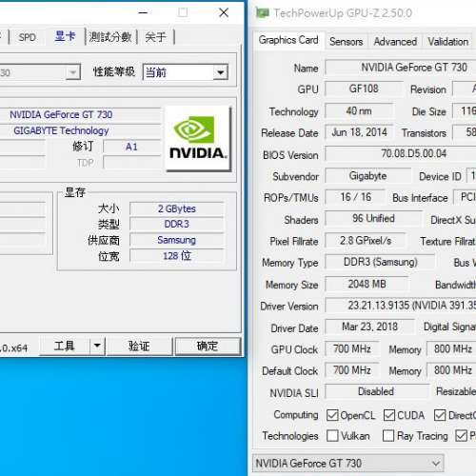The height and width of the screenshot is (476, 476).
Task: Click the Memory Type value DDR3 (Samsung)
Action: (380, 262)
